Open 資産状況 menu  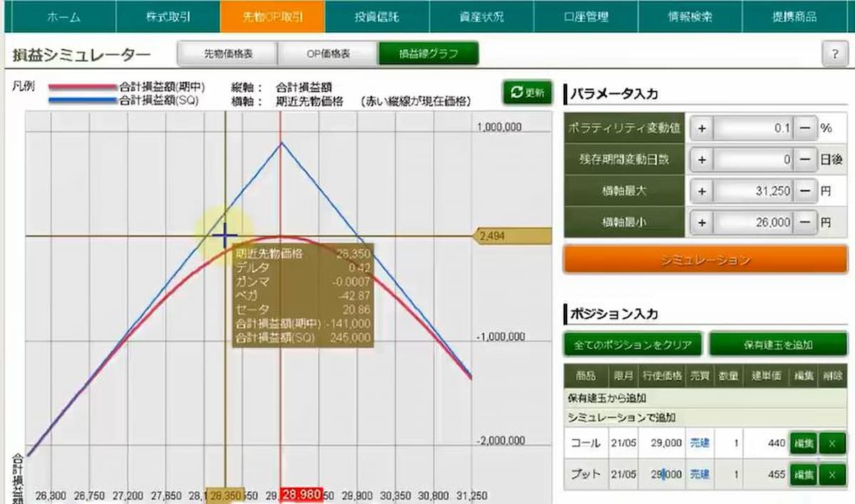(x=481, y=16)
